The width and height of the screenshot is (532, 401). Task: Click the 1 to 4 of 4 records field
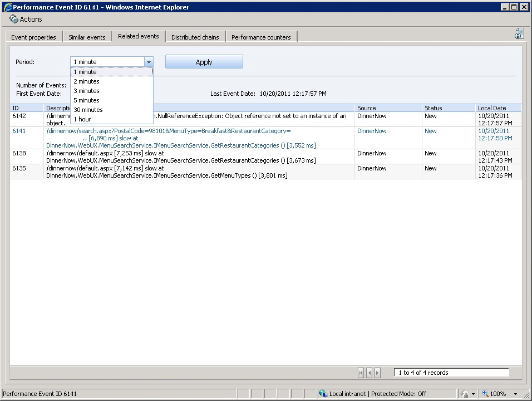[451, 372]
